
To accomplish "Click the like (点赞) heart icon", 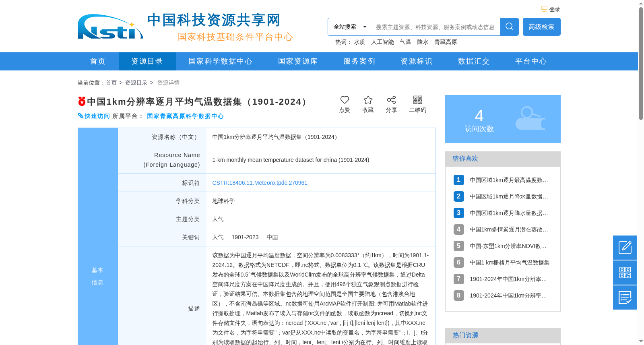I will click(x=345, y=100).
